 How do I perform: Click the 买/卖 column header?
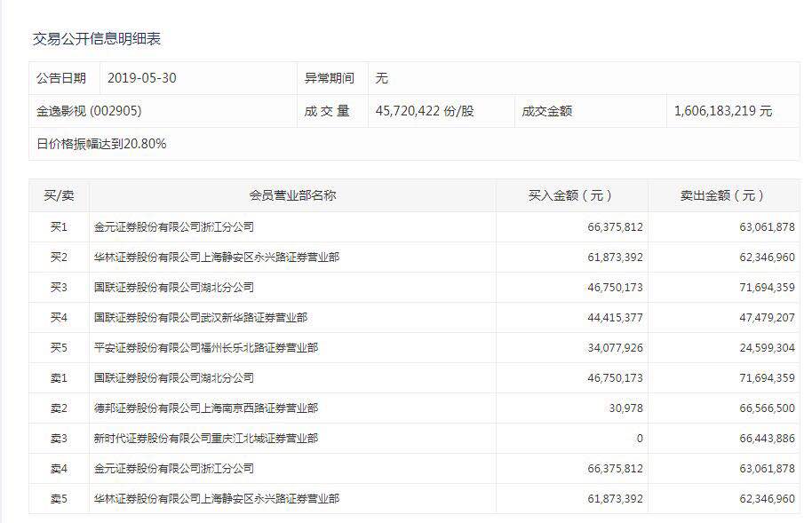tap(59, 195)
